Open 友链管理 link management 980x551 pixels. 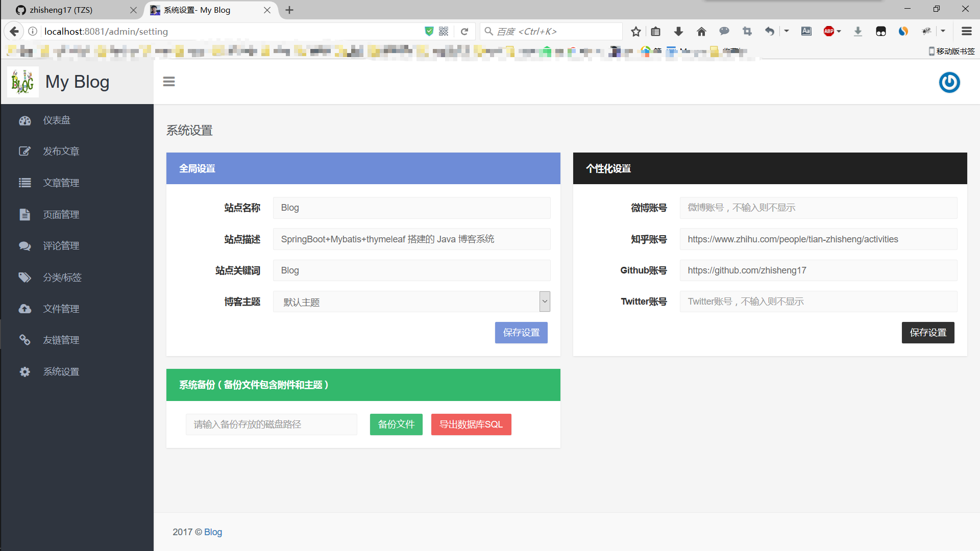61,340
